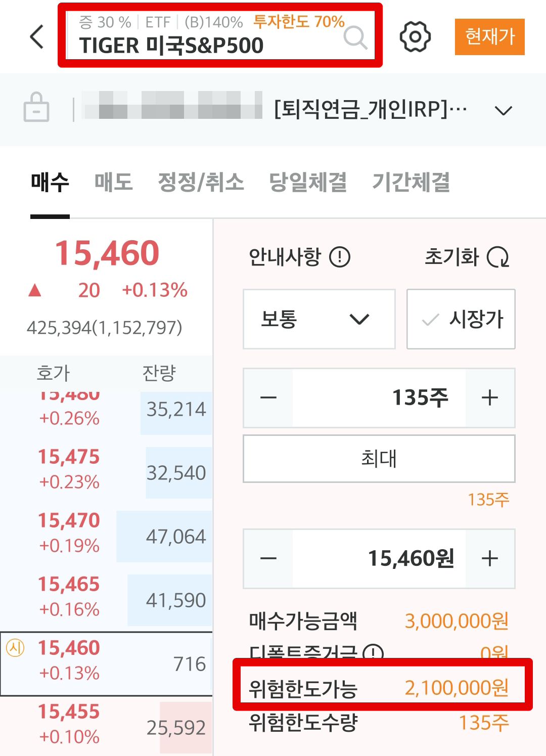Open 안내사항 info icon
The image size is (546, 756).
click(x=340, y=257)
